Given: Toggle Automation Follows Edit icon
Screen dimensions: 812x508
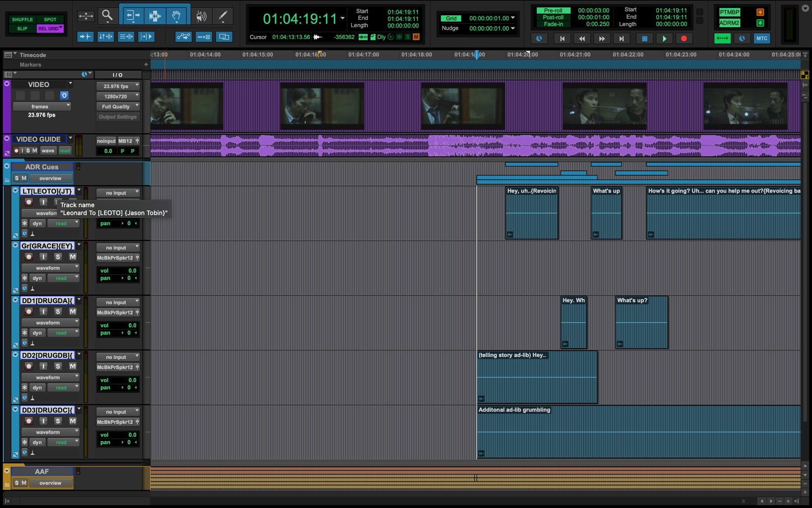Looking at the screenshot, I should [183, 37].
